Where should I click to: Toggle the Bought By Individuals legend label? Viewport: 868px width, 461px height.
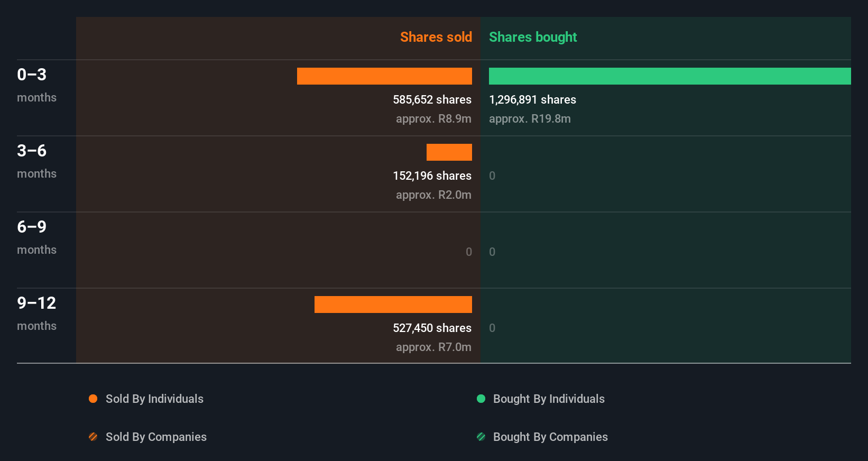coord(549,399)
